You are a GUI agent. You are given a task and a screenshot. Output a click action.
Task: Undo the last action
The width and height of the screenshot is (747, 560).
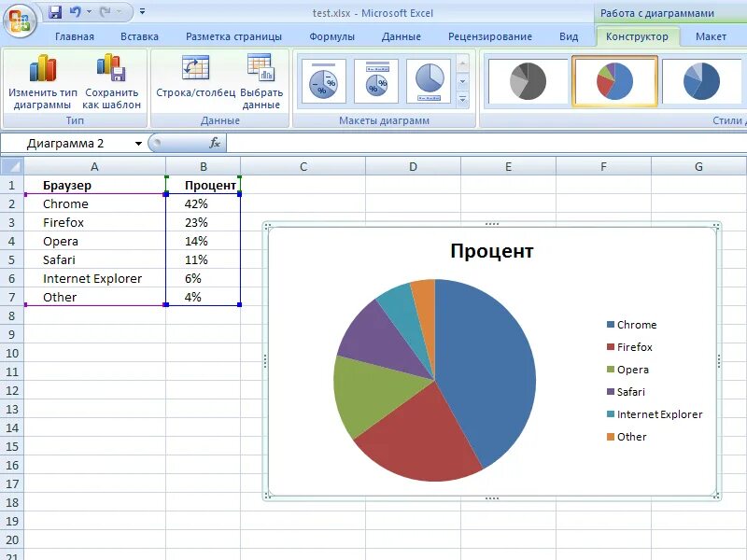[75, 11]
